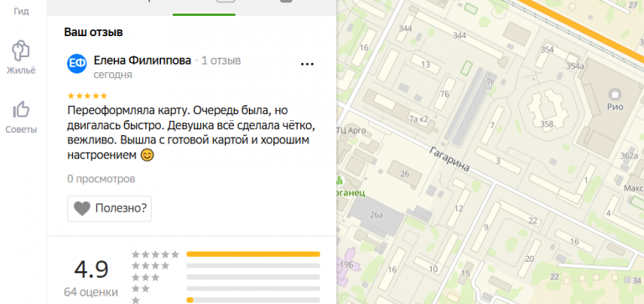The height and width of the screenshot is (304, 644).
Task: Click the review text starting 'Переоформляла карту'
Action: point(191,134)
